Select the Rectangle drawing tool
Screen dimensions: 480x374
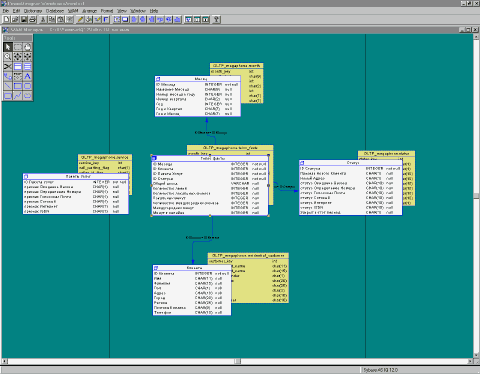click(18, 86)
